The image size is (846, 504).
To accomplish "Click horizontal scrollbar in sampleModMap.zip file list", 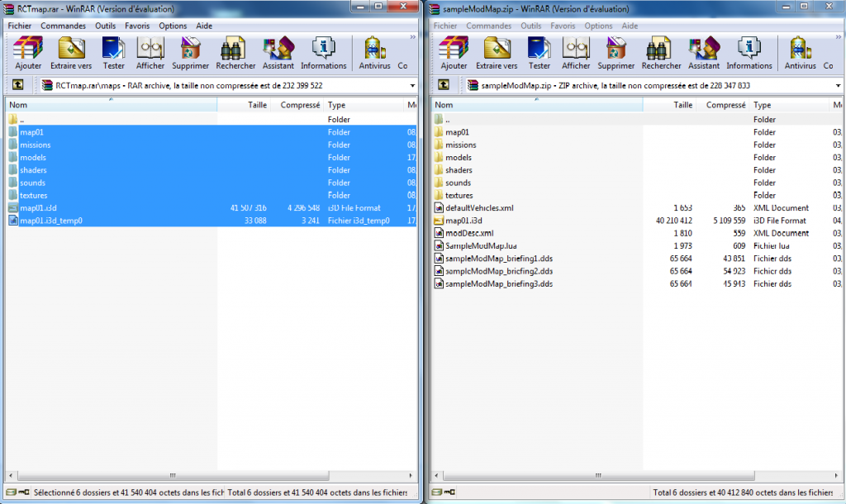I will [598, 475].
